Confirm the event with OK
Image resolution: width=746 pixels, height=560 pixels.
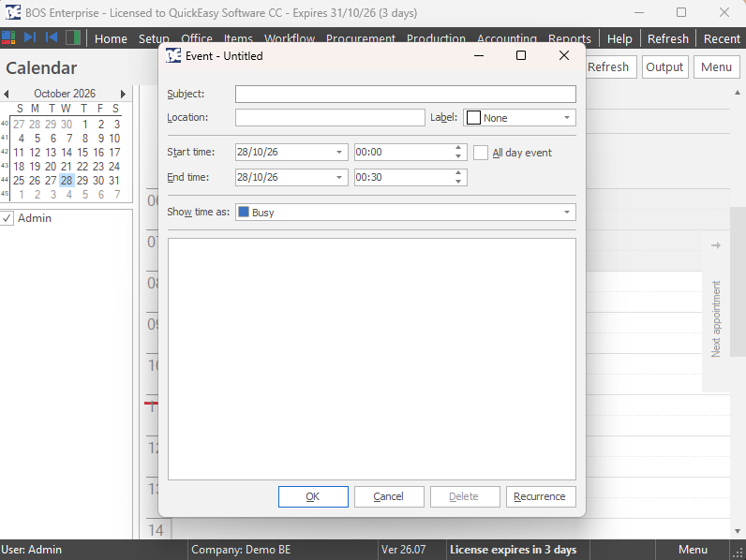click(x=313, y=496)
